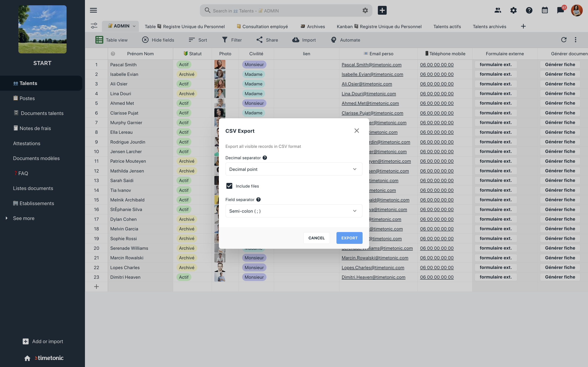Click the Decimal separator help icon
Screen dimensions: 588x367
click(x=265, y=158)
